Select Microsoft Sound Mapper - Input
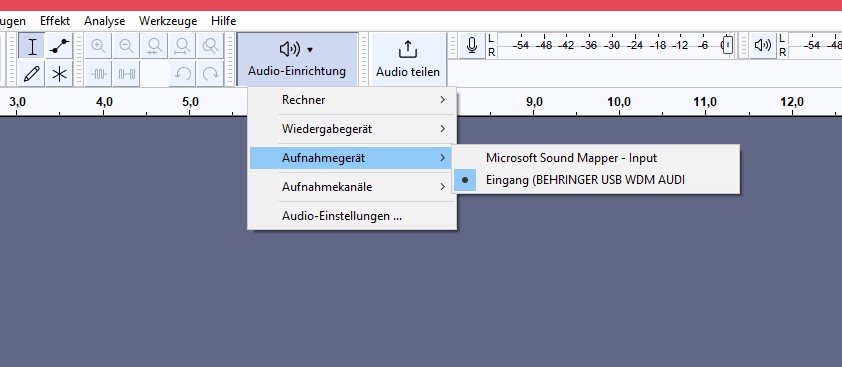 pos(596,158)
